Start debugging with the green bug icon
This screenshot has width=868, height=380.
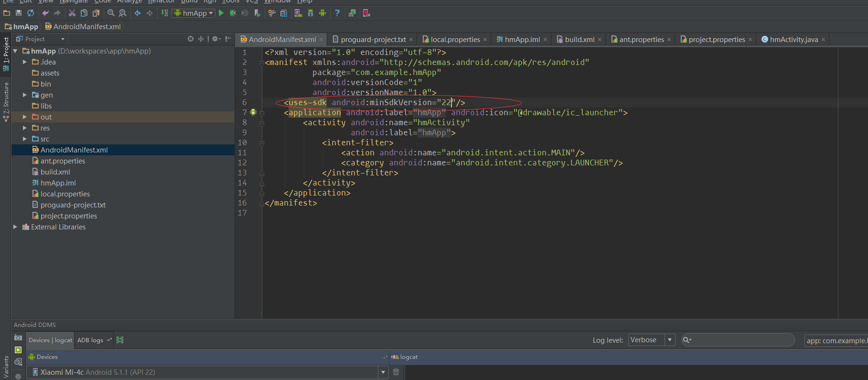click(x=233, y=13)
